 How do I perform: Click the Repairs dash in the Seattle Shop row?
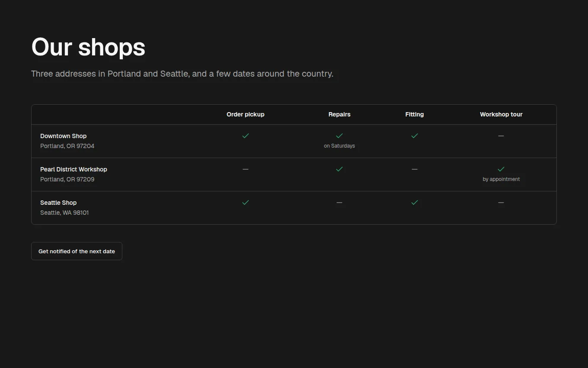tap(339, 203)
